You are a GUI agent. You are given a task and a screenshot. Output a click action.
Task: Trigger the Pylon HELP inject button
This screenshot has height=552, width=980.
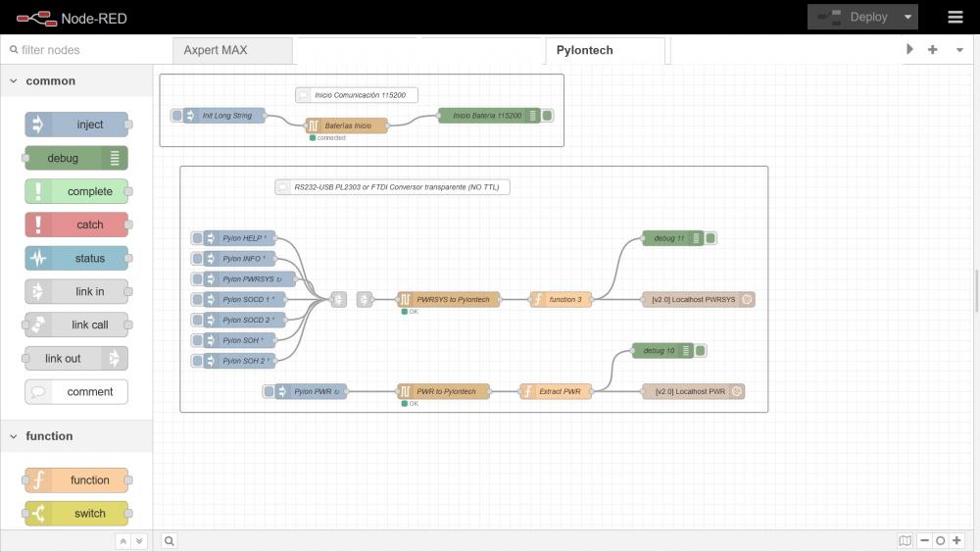[x=198, y=238]
